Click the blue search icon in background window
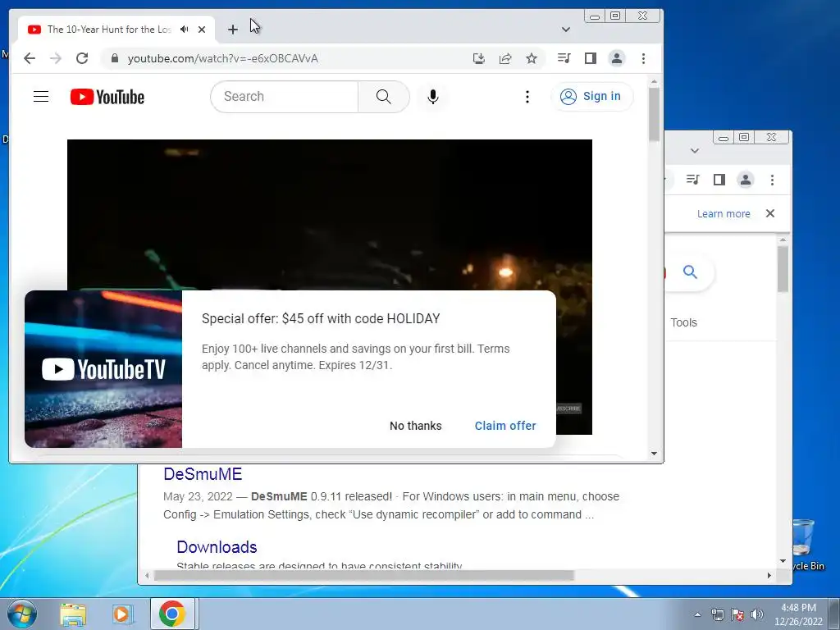 pyautogui.click(x=690, y=272)
